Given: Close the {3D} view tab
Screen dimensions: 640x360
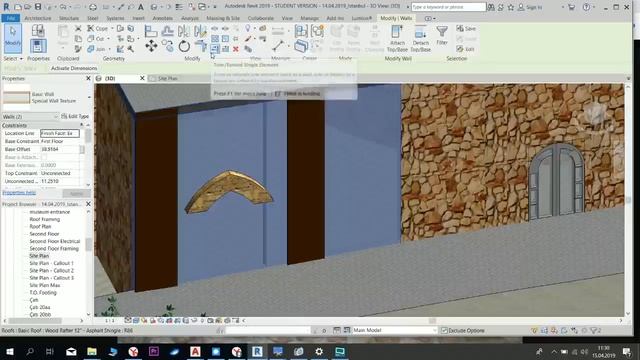Looking at the screenshot, I should point(142,78).
